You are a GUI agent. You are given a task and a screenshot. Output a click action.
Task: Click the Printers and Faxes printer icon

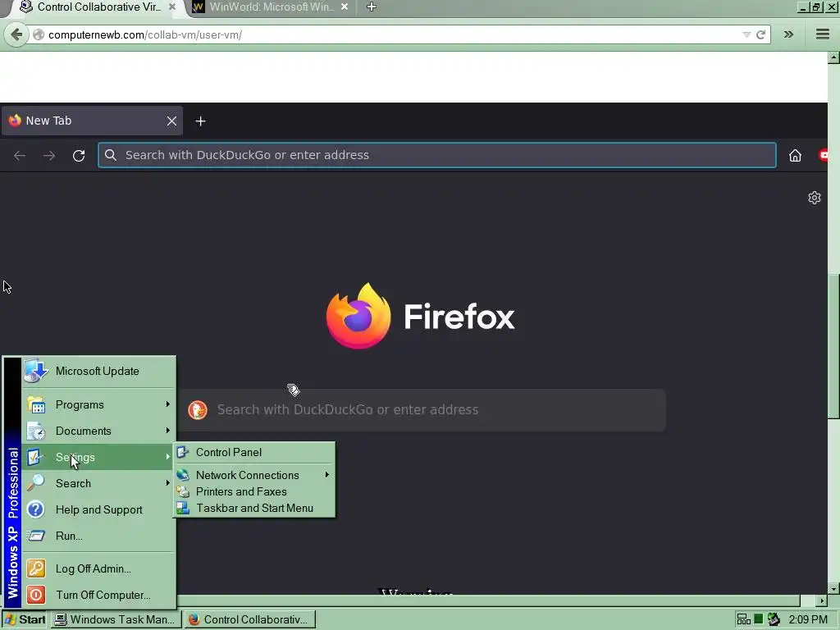click(183, 492)
